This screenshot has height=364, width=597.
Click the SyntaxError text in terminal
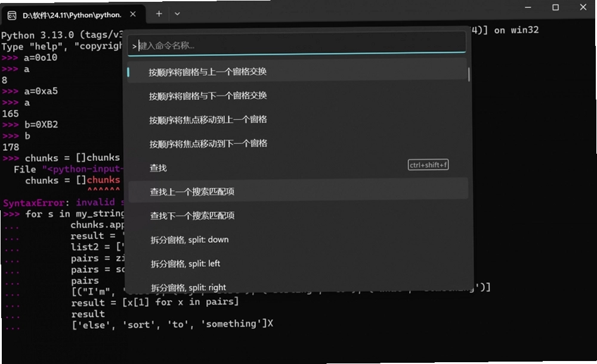click(x=33, y=203)
